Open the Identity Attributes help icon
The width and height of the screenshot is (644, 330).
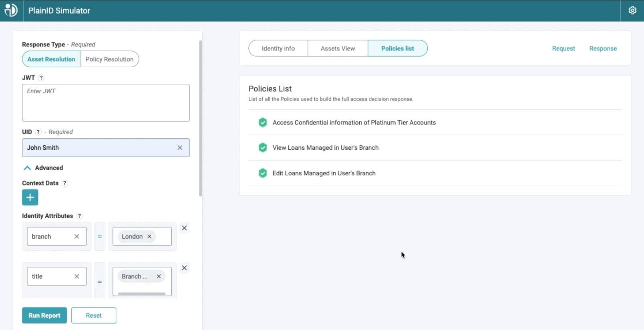pos(79,216)
